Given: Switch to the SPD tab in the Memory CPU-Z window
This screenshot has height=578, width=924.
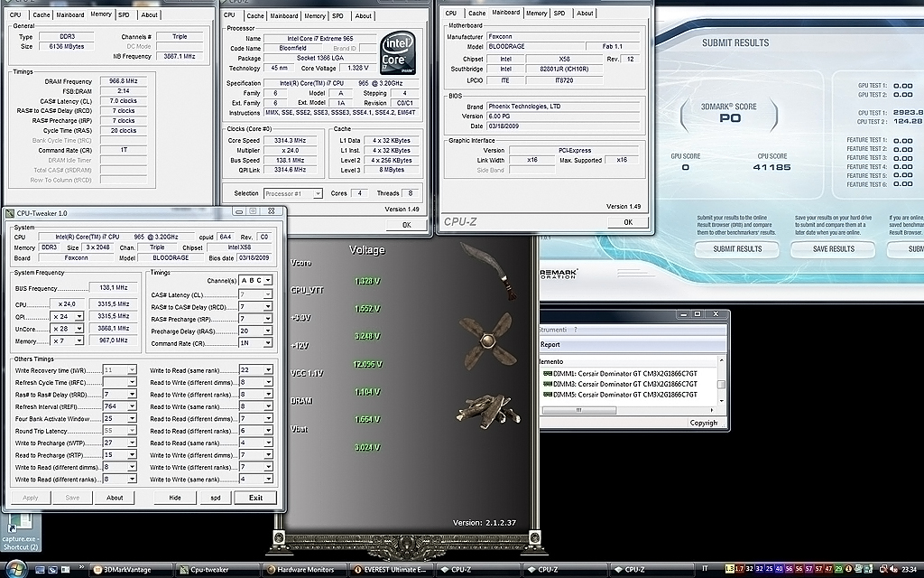Looking at the screenshot, I should click(x=124, y=14).
